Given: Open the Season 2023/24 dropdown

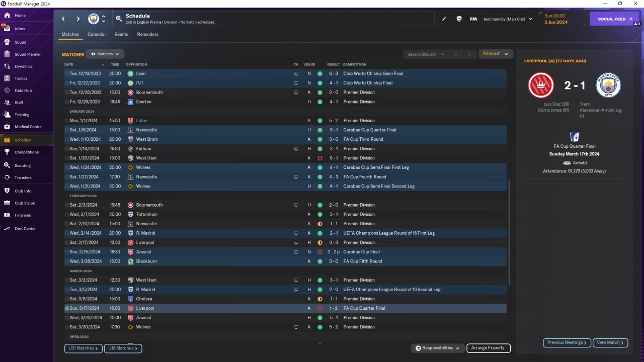Looking at the screenshot, I should coord(427,54).
